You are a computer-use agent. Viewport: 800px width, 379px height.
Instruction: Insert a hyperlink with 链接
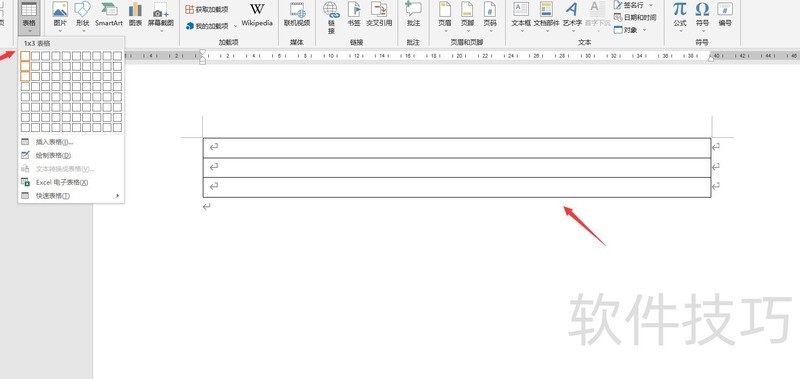[x=331, y=18]
